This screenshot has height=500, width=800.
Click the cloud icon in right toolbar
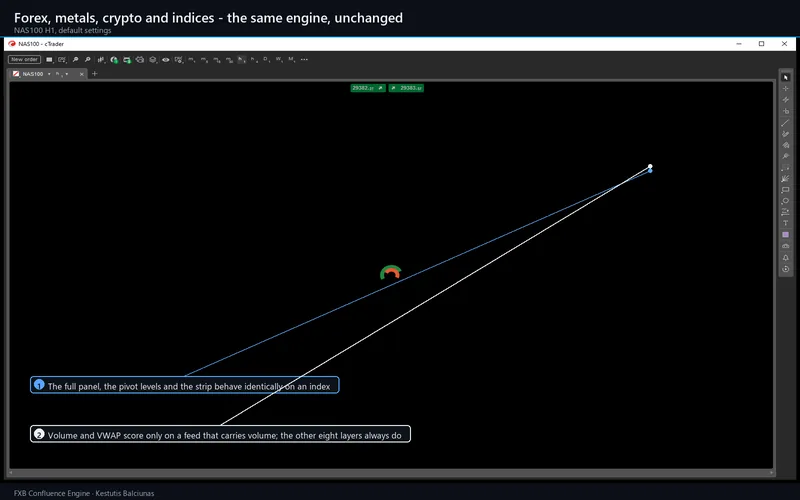pyautogui.click(x=786, y=246)
